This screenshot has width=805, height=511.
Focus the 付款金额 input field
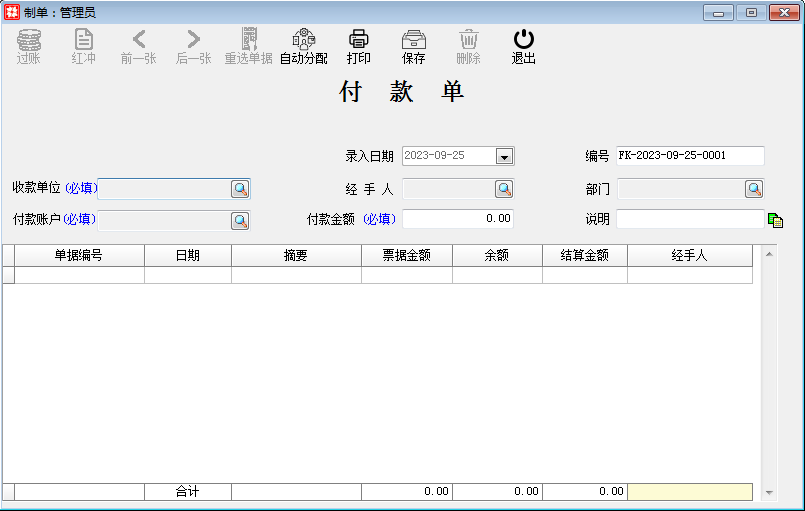(457, 219)
